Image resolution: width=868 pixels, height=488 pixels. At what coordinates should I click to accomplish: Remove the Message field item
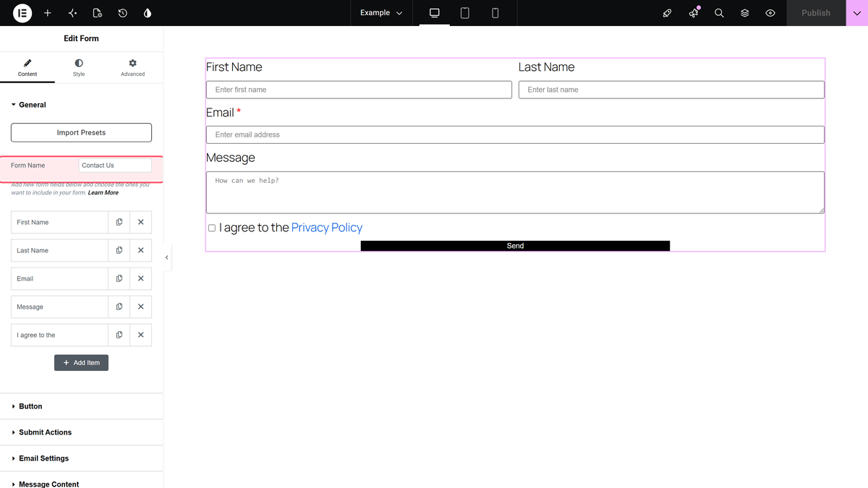(141, 307)
